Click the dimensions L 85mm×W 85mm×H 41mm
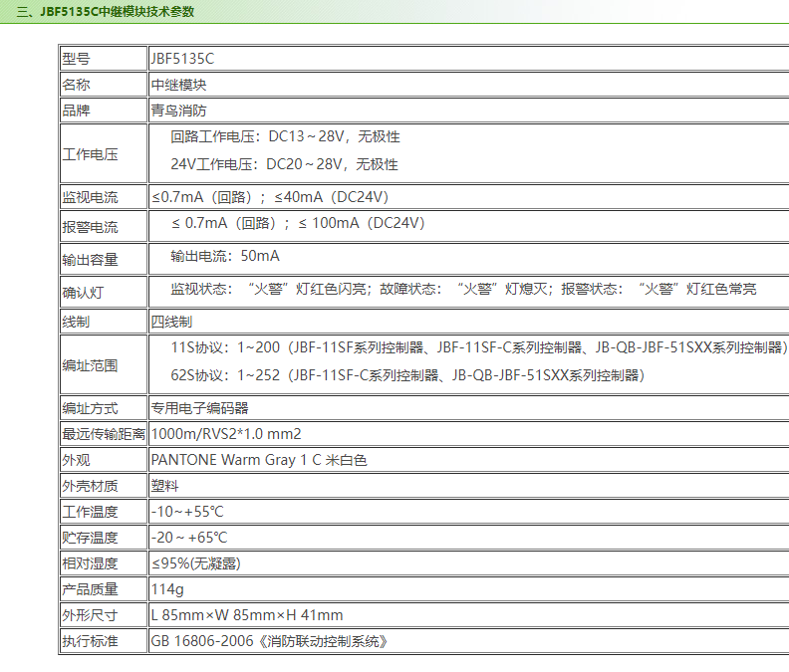 [x=247, y=615]
